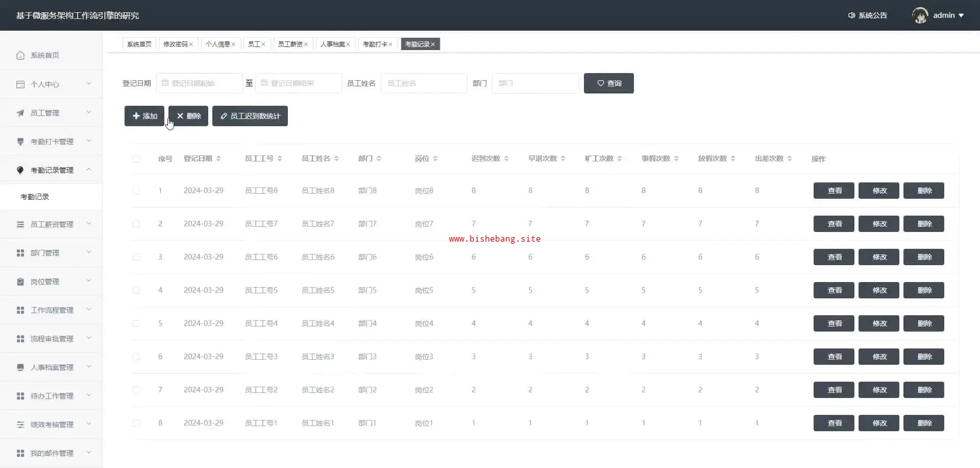Click the 绩效考核管理 sliders icon

tap(20, 425)
